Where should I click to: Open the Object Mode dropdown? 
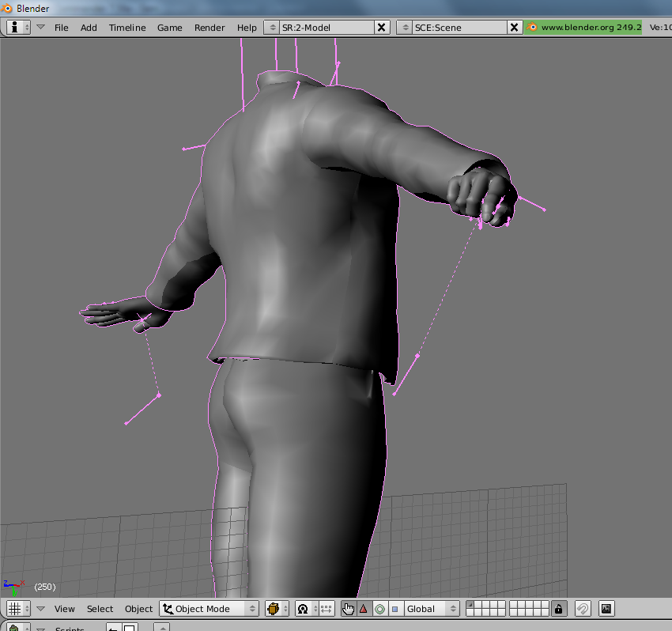pos(210,609)
